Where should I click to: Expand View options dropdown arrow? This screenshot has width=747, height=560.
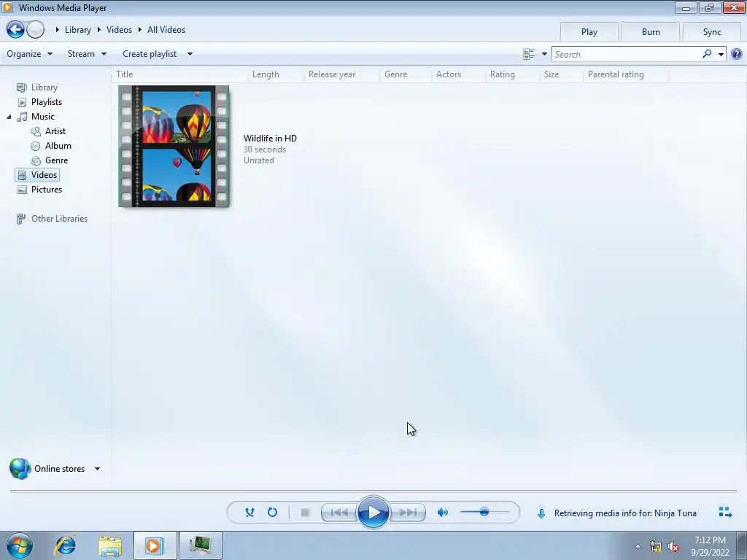pyautogui.click(x=544, y=54)
